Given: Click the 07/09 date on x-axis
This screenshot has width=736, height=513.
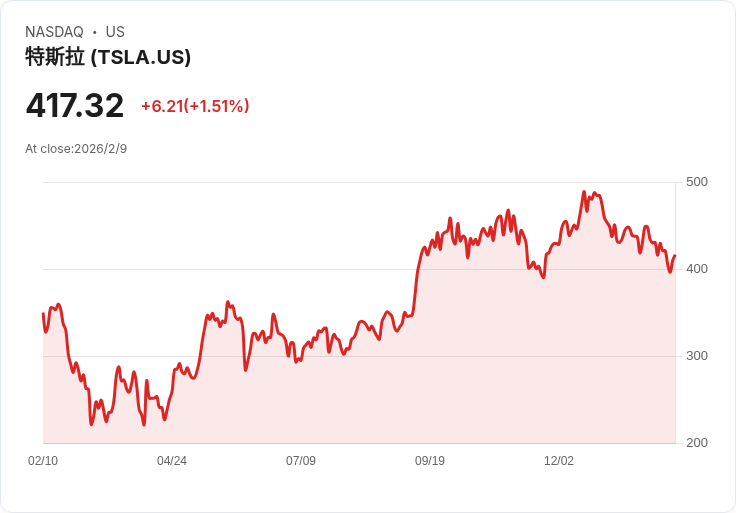Looking at the screenshot, I should click(301, 461).
